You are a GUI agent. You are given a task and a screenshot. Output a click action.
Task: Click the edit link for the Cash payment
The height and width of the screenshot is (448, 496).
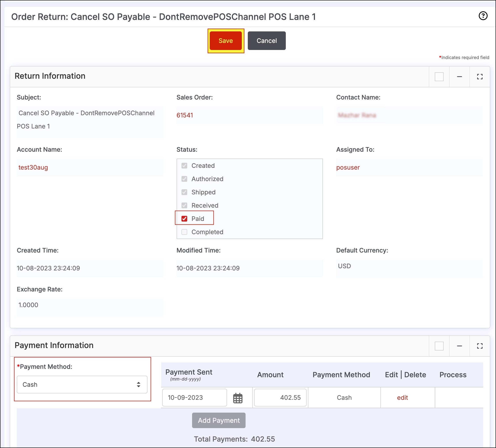402,398
